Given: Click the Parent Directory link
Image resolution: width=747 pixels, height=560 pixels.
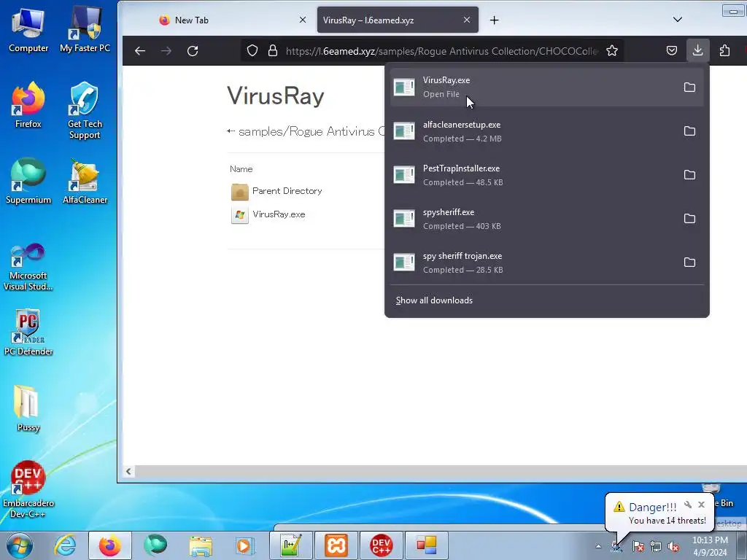Looking at the screenshot, I should 287,191.
